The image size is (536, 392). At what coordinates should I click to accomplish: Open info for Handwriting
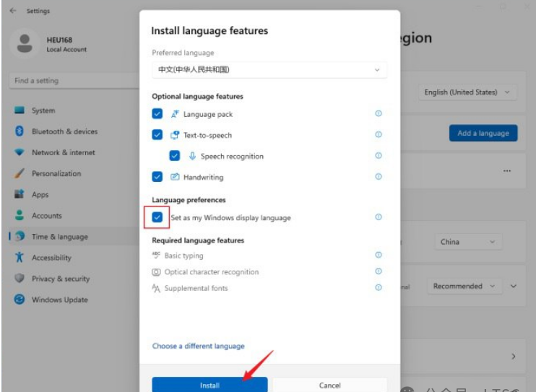click(378, 177)
